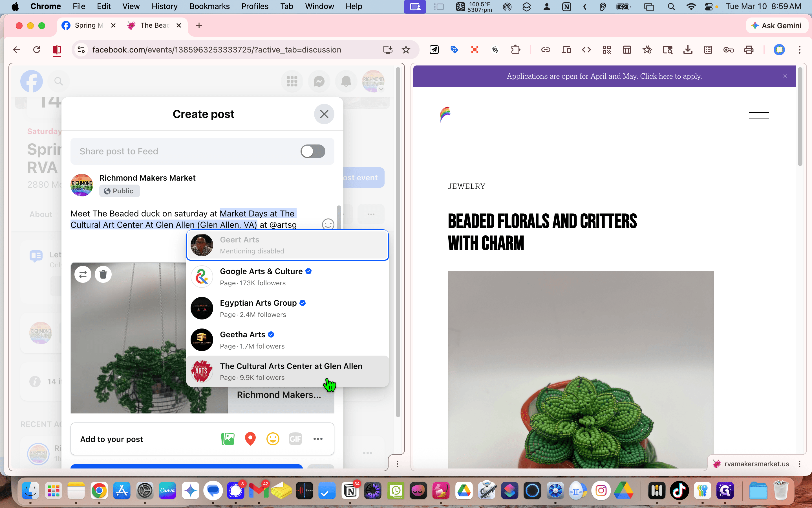812x508 pixels.
Task: Click the post text scrollbar in Create post
Action: coord(339,218)
